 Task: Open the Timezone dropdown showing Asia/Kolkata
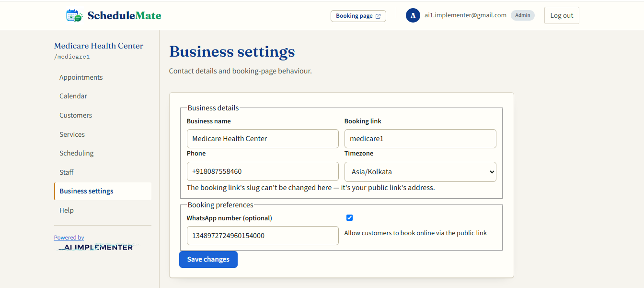click(420, 172)
